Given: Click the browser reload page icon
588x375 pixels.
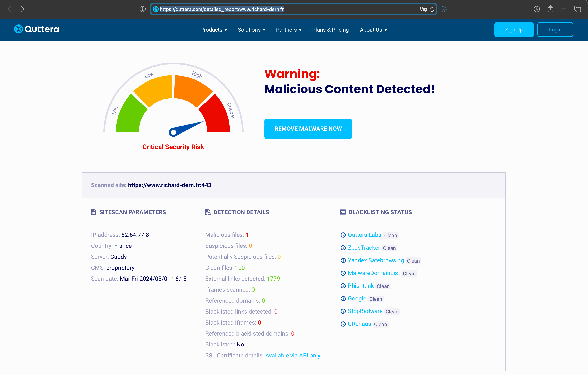Looking at the screenshot, I should click(x=432, y=9).
